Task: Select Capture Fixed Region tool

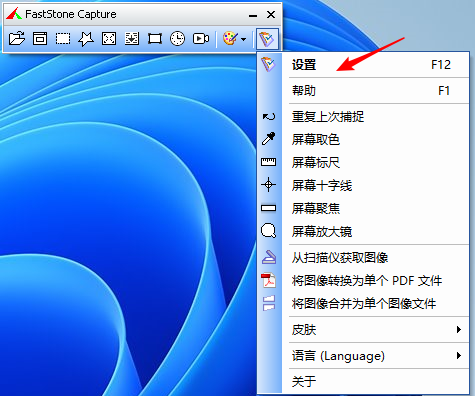Action: pyautogui.click(x=155, y=39)
